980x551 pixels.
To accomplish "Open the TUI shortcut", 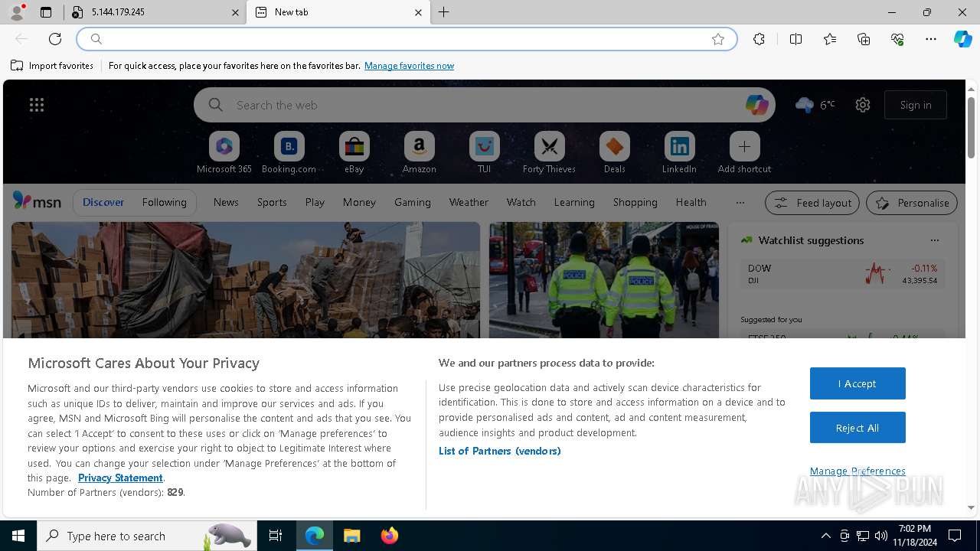I will coord(484,152).
